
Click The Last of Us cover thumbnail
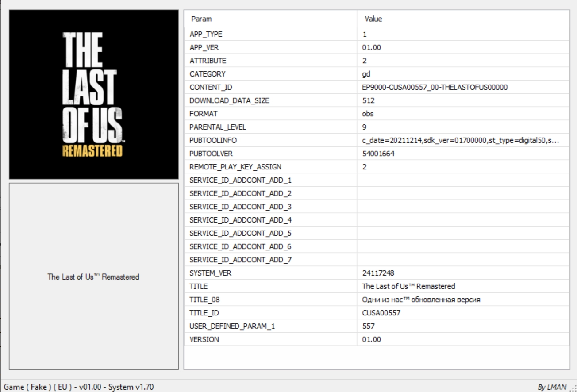93,95
